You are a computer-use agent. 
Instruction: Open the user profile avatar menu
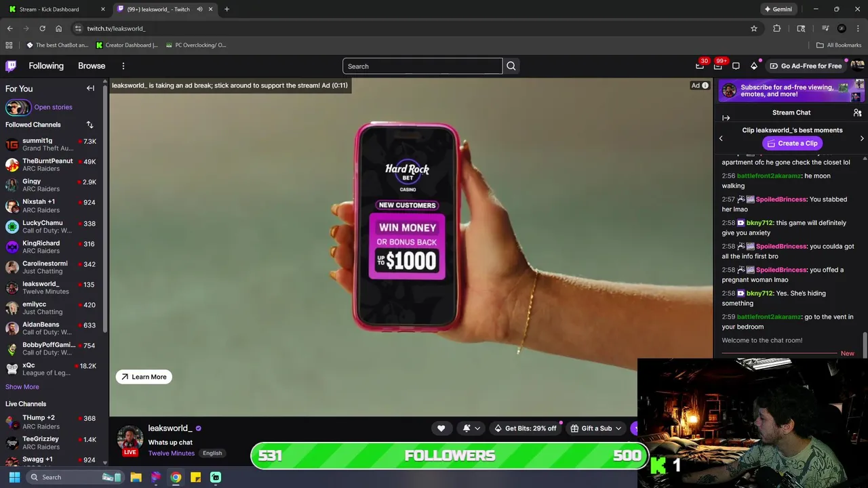857,66
